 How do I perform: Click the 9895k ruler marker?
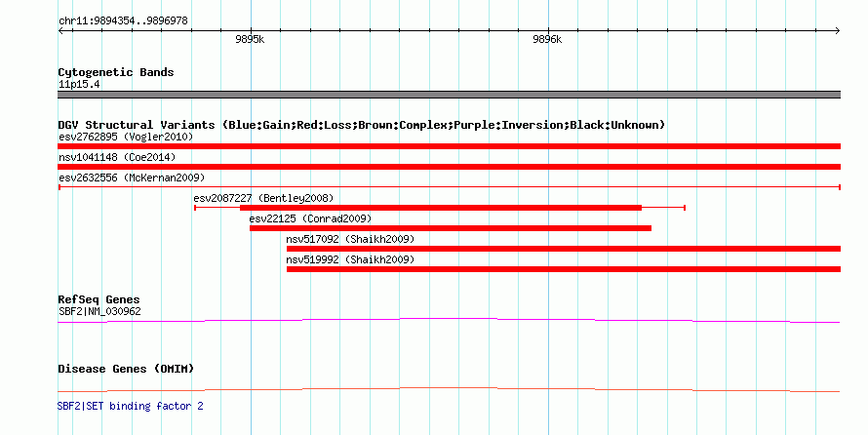pyautogui.click(x=250, y=39)
